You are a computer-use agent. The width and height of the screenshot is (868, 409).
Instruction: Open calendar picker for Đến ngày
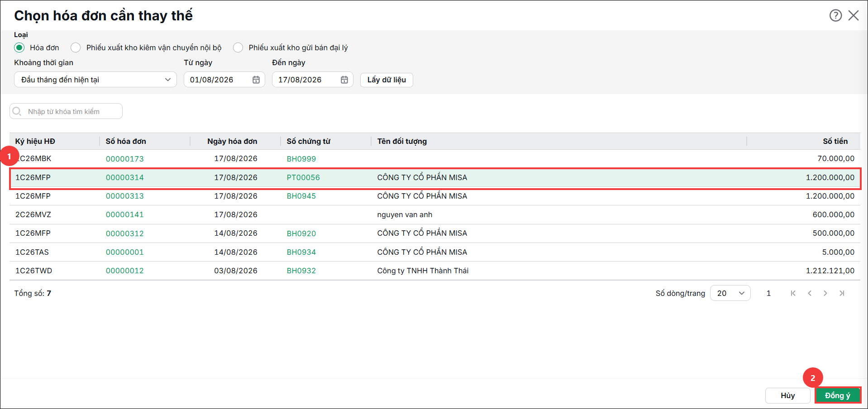(344, 80)
